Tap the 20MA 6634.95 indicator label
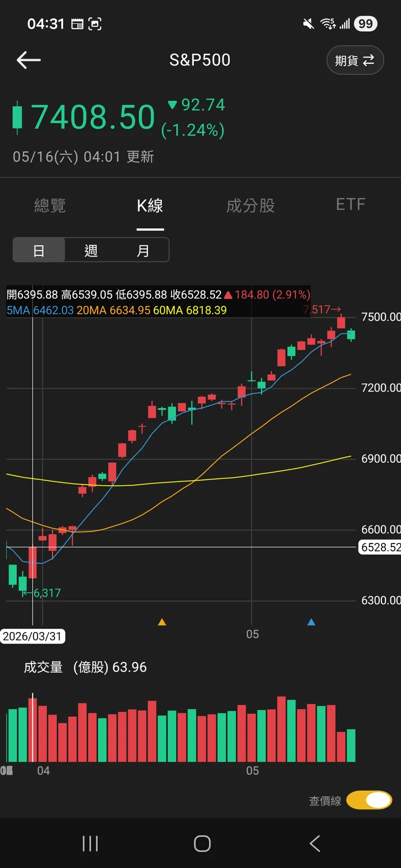401x868 pixels. (x=113, y=310)
